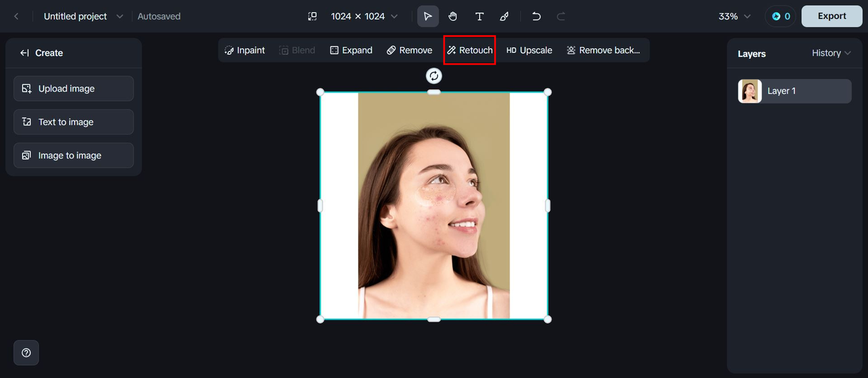Choose the Inpaint tool
868x378 pixels.
(x=245, y=50)
